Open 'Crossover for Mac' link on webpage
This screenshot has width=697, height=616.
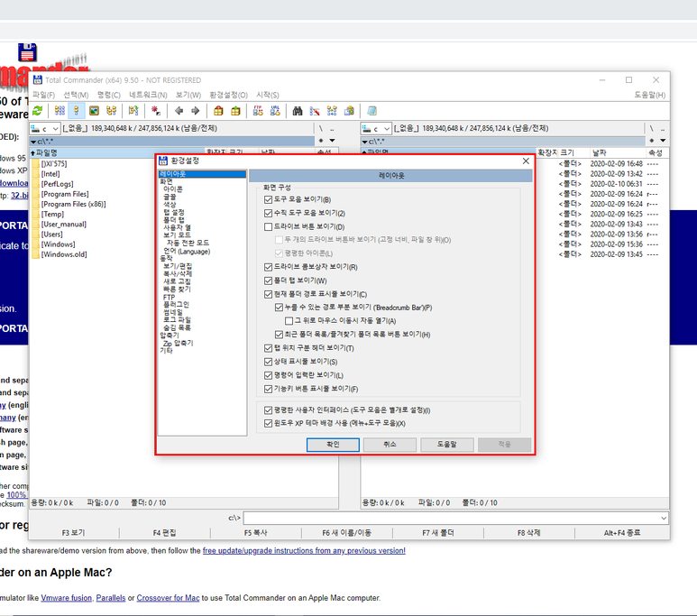(x=168, y=598)
